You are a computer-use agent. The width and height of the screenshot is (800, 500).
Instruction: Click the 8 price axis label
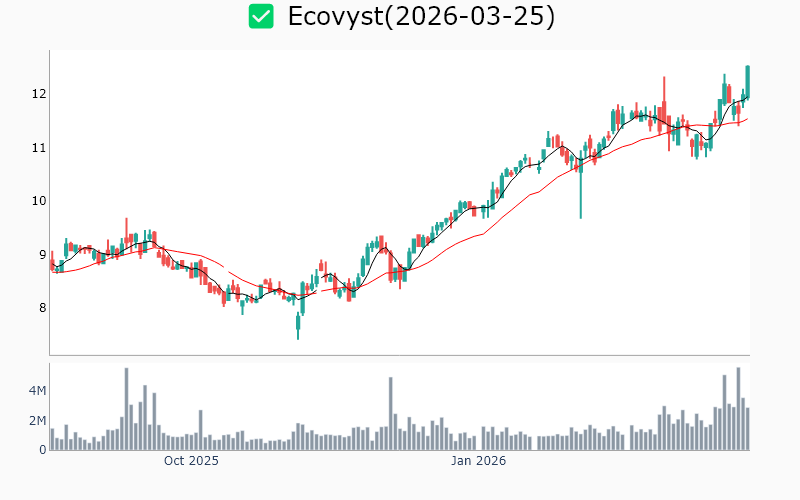[39, 308]
